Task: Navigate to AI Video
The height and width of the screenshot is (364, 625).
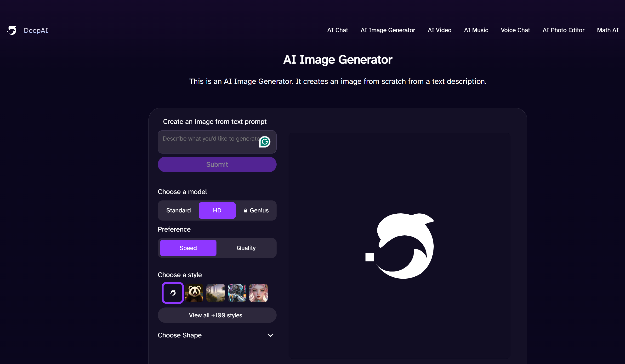Action: 439,30
